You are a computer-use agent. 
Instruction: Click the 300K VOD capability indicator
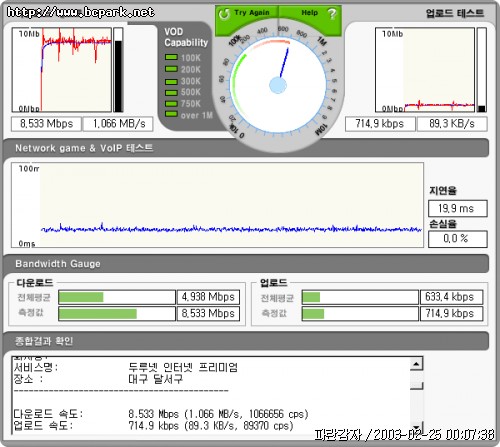171,81
